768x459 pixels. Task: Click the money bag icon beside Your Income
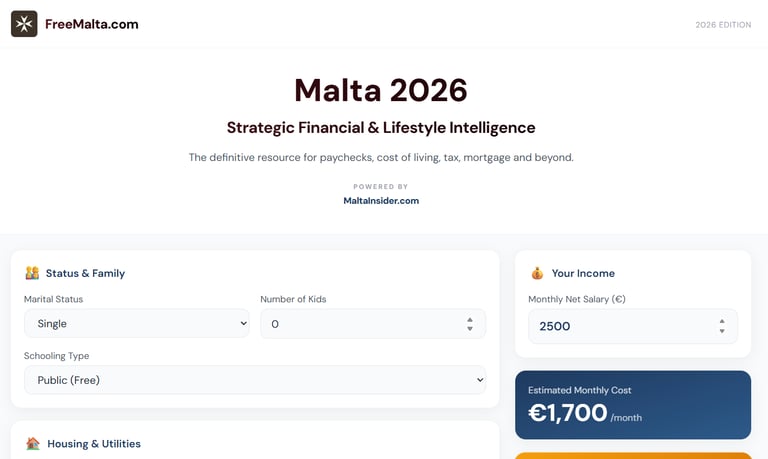(x=537, y=273)
